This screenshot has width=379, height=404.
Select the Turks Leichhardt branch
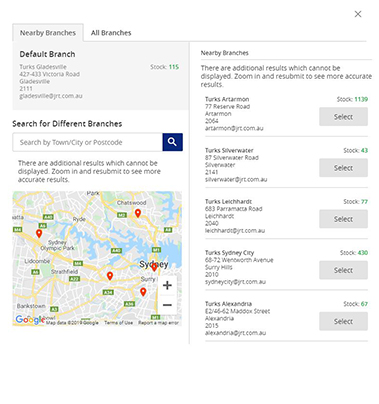pos(343,219)
